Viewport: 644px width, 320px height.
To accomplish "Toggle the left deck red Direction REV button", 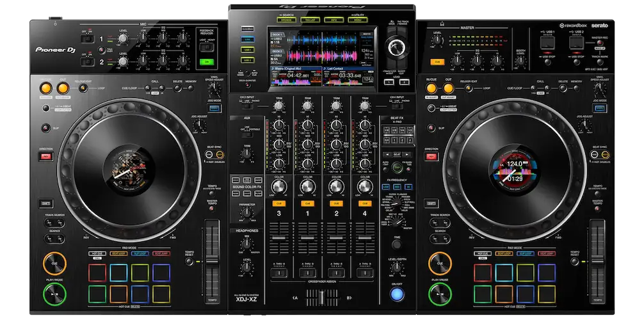I will coord(46,156).
